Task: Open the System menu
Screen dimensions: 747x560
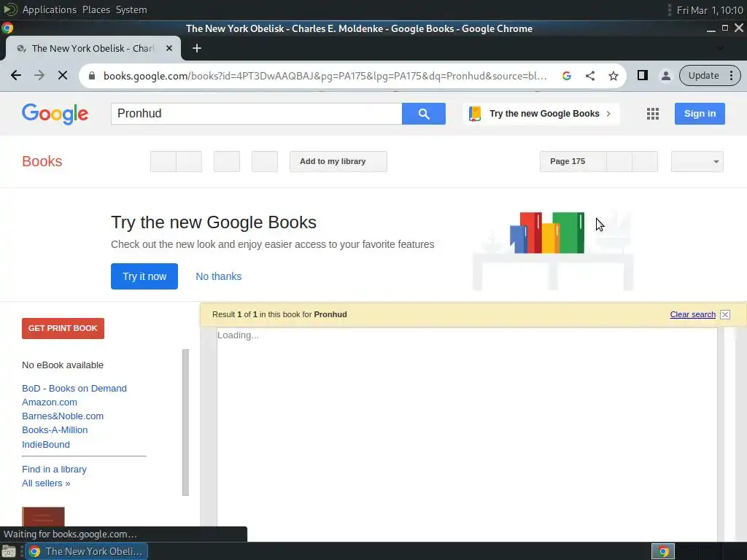Action: (x=131, y=9)
